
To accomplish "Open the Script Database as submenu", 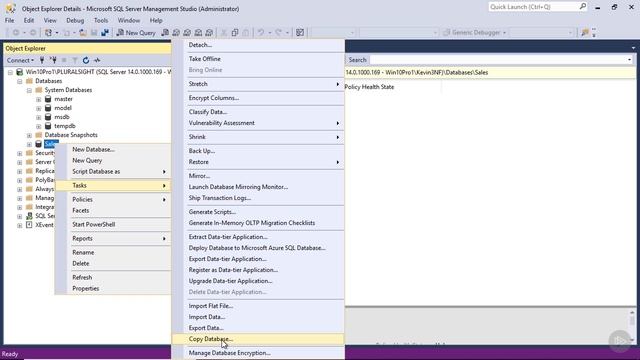I will coord(113,171).
